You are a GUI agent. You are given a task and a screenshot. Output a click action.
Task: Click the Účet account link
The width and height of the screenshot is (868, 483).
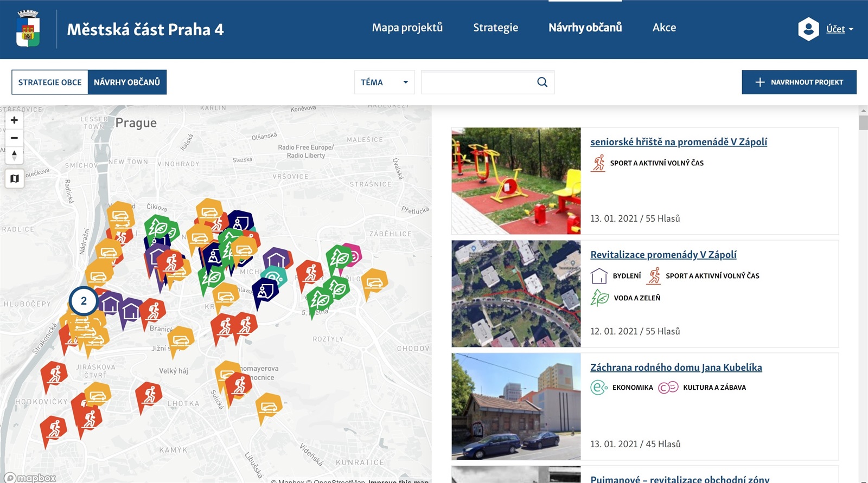(x=835, y=29)
